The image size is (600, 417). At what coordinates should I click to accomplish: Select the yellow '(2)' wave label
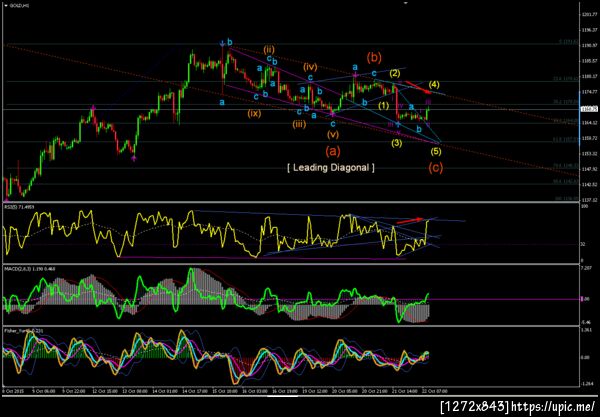(x=395, y=73)
